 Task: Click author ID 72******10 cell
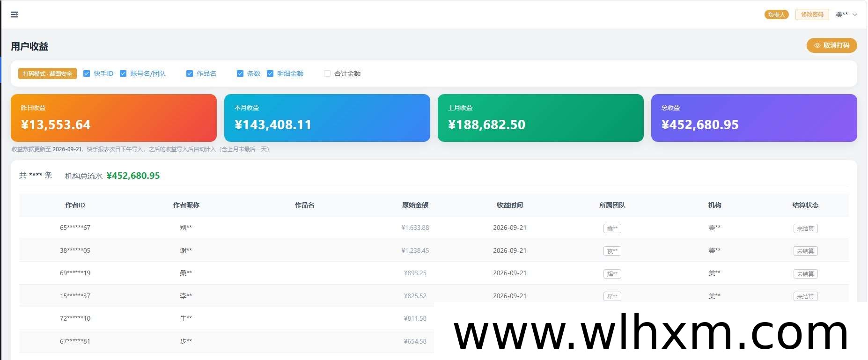click(x=75, y=318)
